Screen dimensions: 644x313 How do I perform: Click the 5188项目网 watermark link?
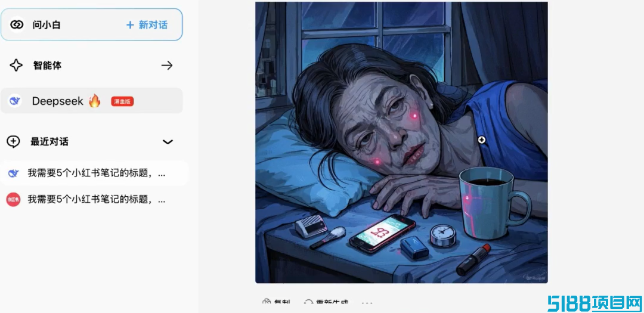[595, 303]
